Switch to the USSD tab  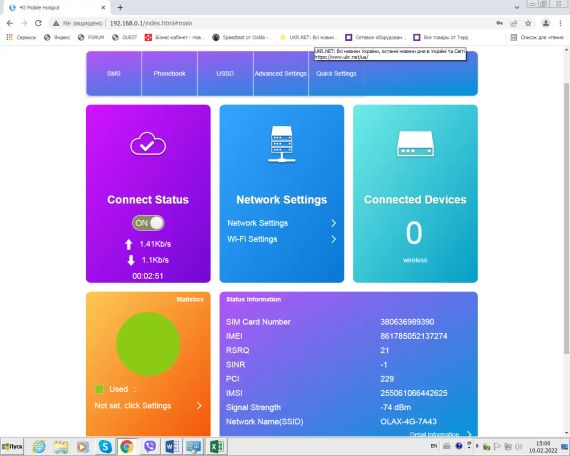click(225, 73)
